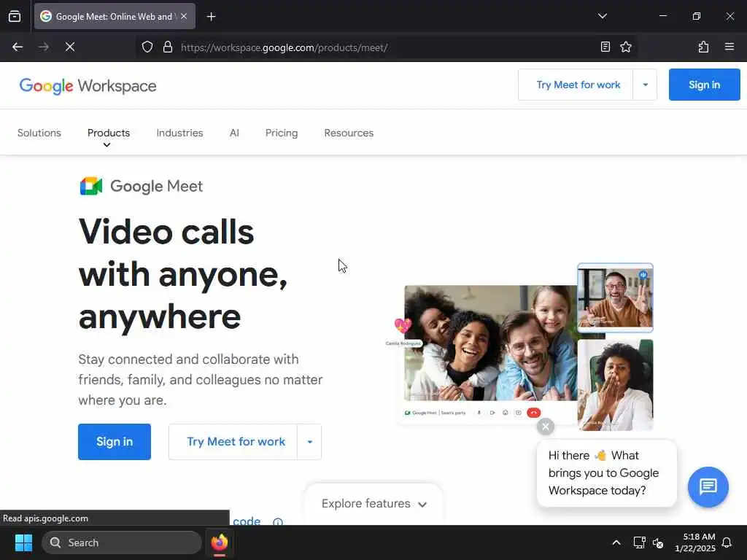
Task: Toggle reader view icon
Action: 605,47
